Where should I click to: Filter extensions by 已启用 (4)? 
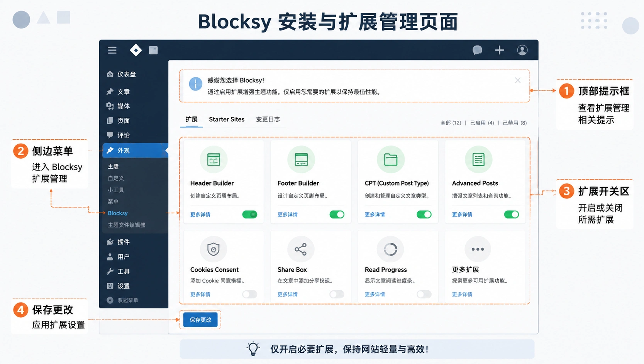click(x=482, y=123)
